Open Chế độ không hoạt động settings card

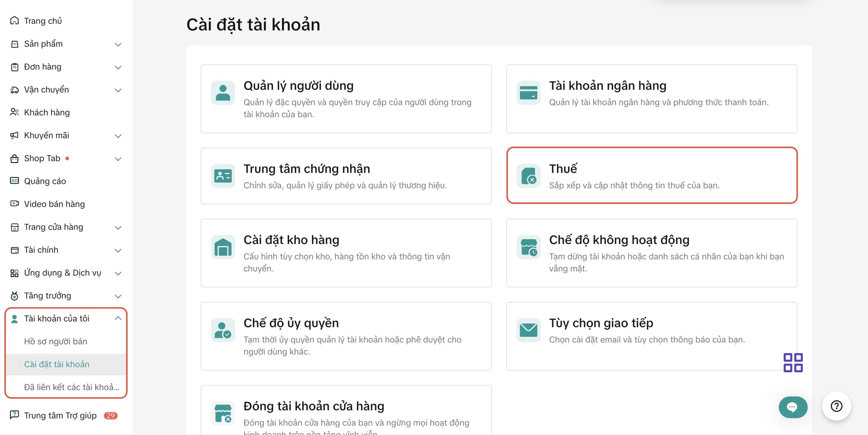coord(651,253)
